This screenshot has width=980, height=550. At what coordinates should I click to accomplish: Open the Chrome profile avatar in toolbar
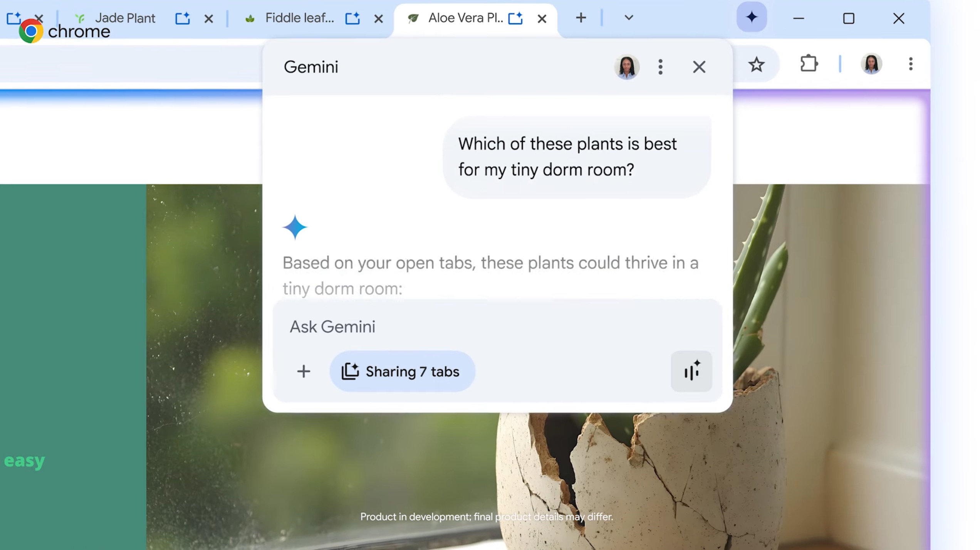(871, 64)
